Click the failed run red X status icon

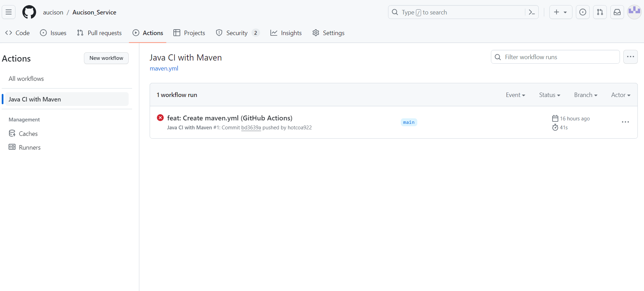click(160, 118)
